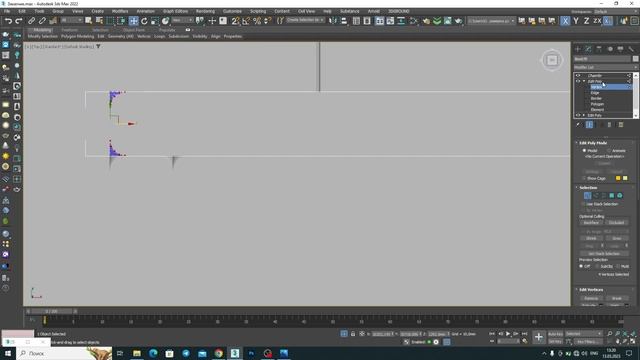Open the Utilities wrench panel tab
Image resolution: width=640 pixels, height=360 pixels.
point(631,49)
